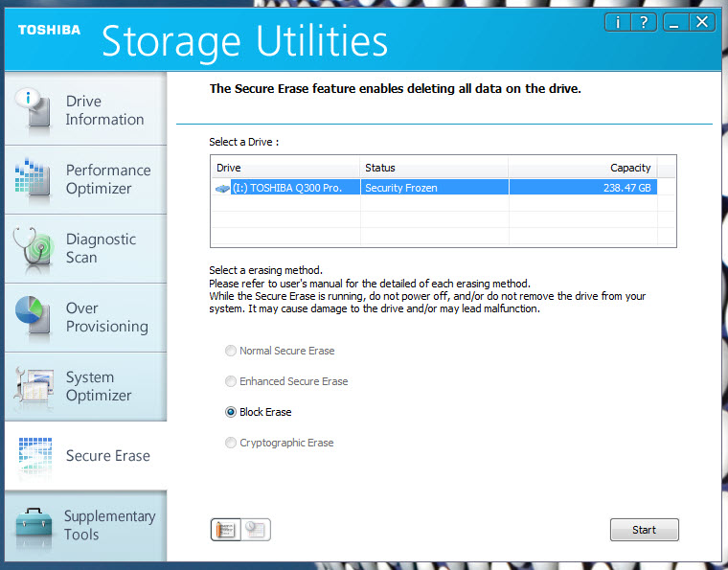Switch to the Over Provisioning tab label

pyautogui.click(x=107, y=317)
